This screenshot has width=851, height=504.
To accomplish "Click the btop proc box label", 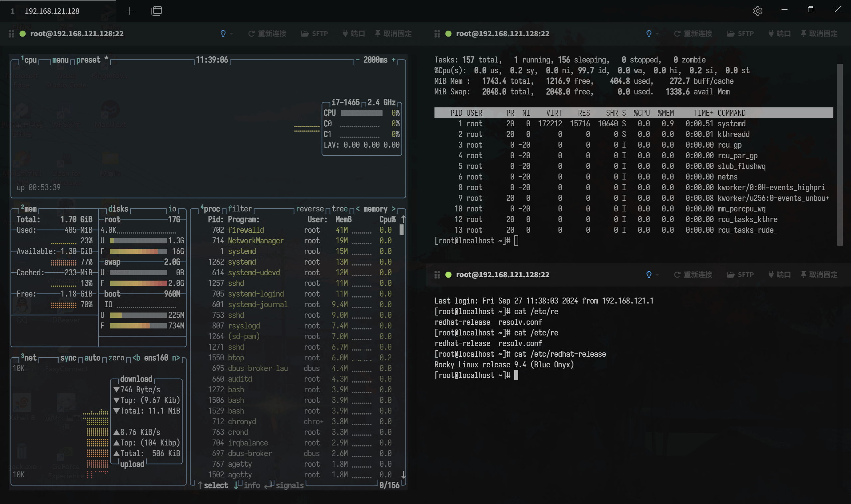I will (210, 208).
